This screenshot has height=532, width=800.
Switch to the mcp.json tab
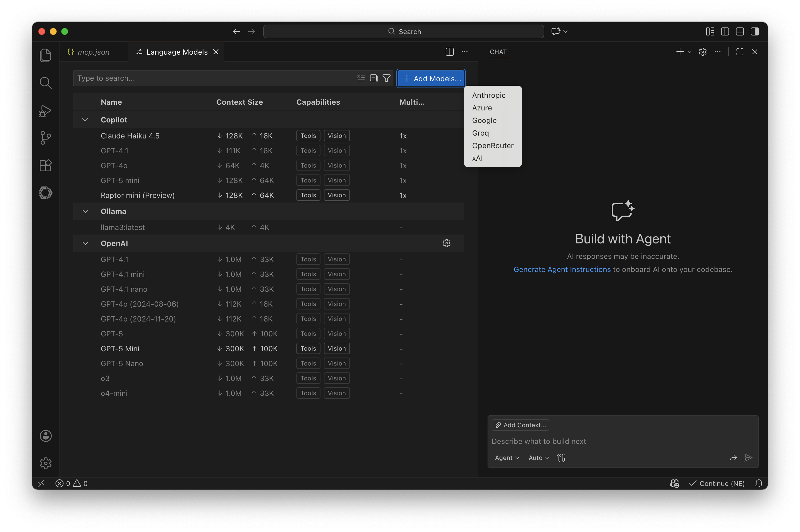tap(93, 52)
